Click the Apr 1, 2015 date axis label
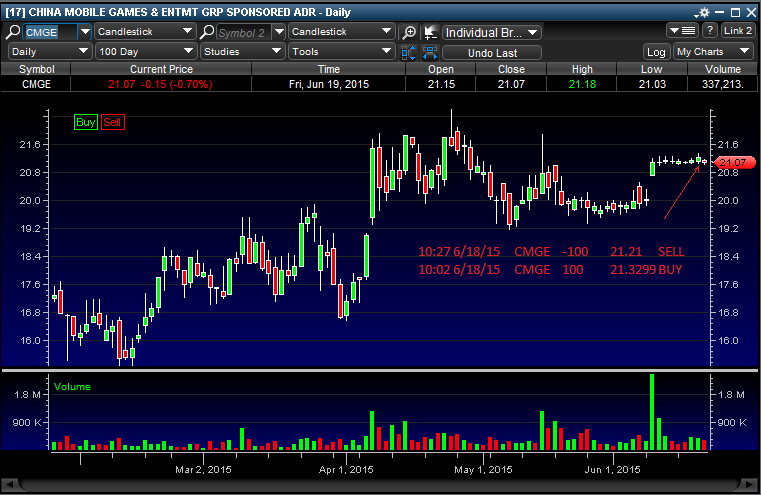761x495 pixels. pos(346,469)
